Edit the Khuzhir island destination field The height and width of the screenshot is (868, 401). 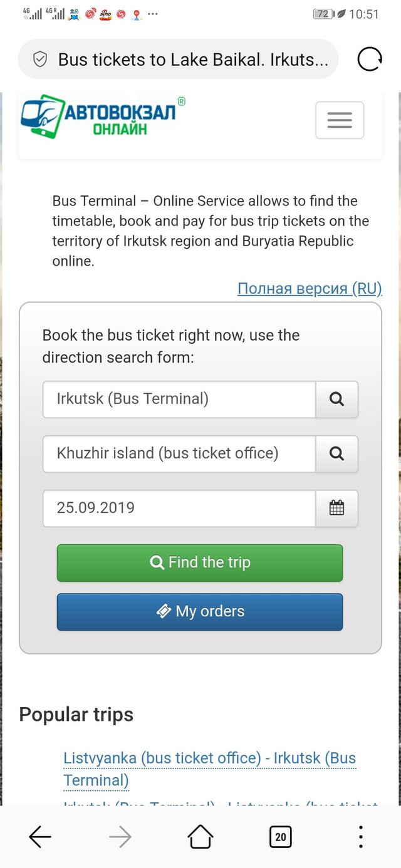(x=179, y=453)
